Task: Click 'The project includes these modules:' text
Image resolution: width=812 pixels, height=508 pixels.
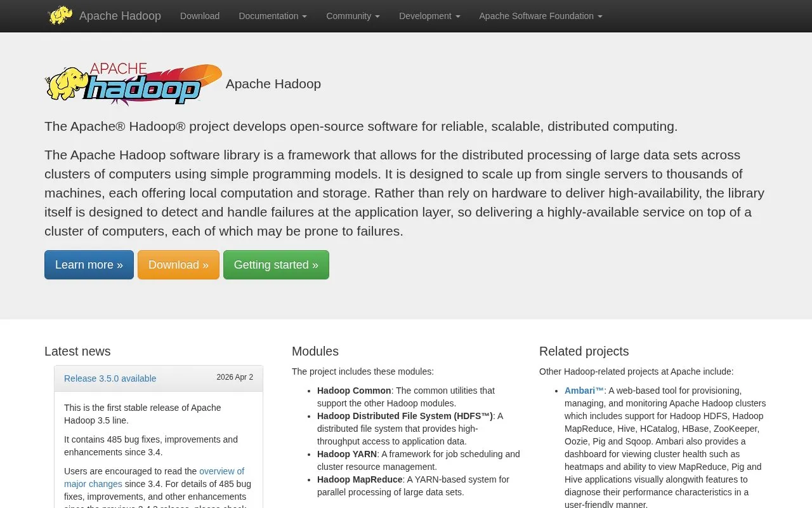Action: pyautogui.click(x=363, y=371)
